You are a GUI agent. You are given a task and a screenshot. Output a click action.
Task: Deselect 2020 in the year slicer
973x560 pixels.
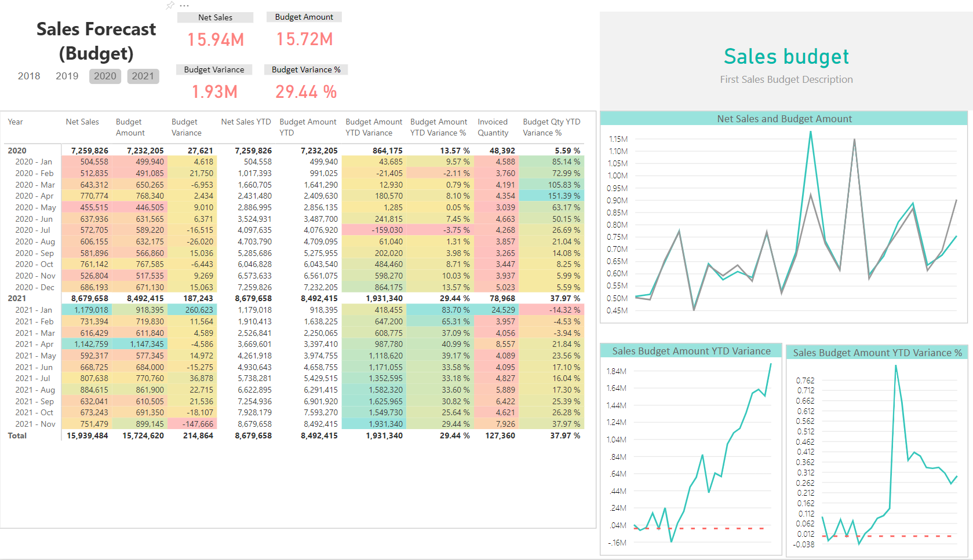105,76
